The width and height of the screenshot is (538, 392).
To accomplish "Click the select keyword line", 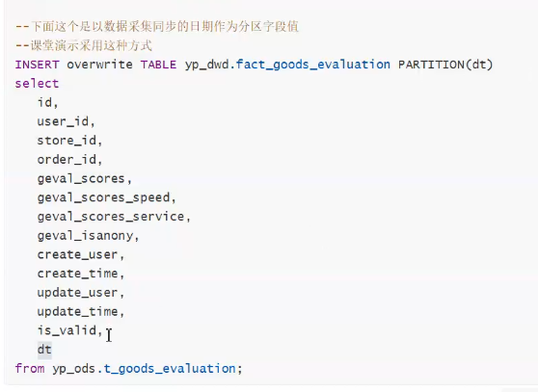I will point(37,84).
